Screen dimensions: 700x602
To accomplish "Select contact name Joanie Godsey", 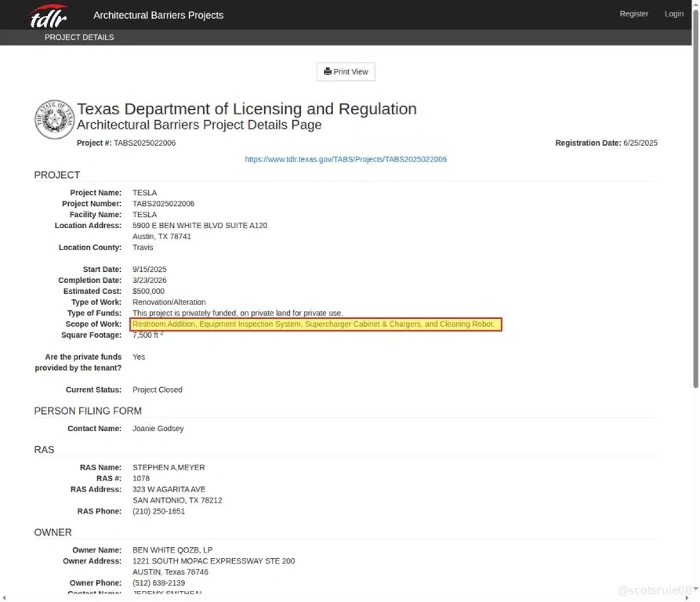I will (x=158, y=428).
